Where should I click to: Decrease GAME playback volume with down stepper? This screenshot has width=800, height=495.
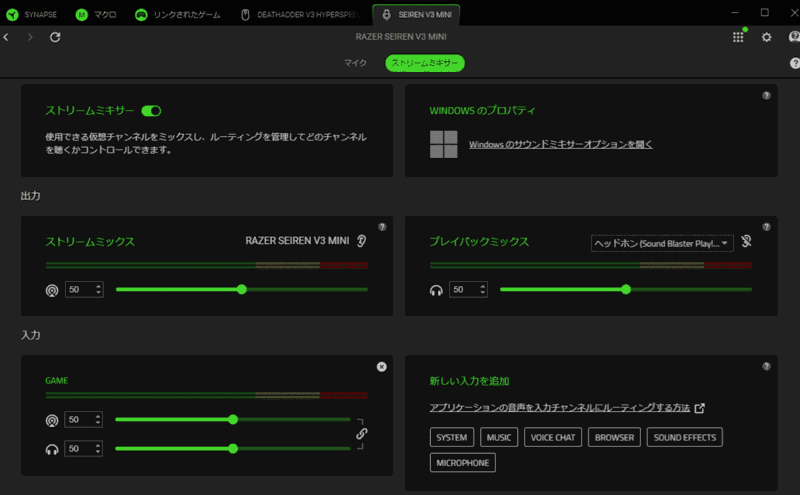(98, 452)
